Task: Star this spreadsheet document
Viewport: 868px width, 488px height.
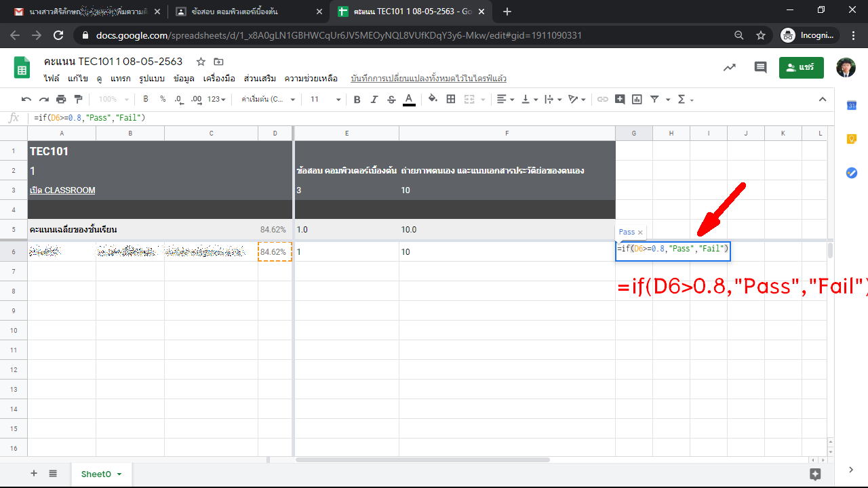Action: click(x=201, y=62)
